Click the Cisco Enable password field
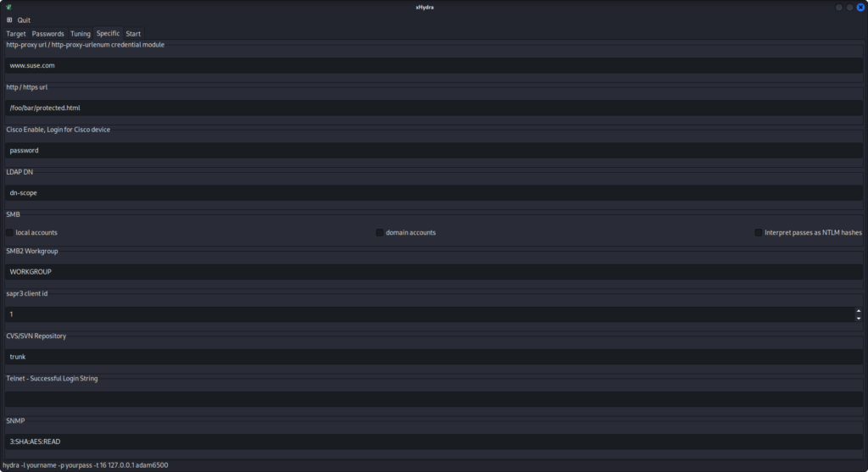This screenshot has height=472, width=868. pos(432,150)
